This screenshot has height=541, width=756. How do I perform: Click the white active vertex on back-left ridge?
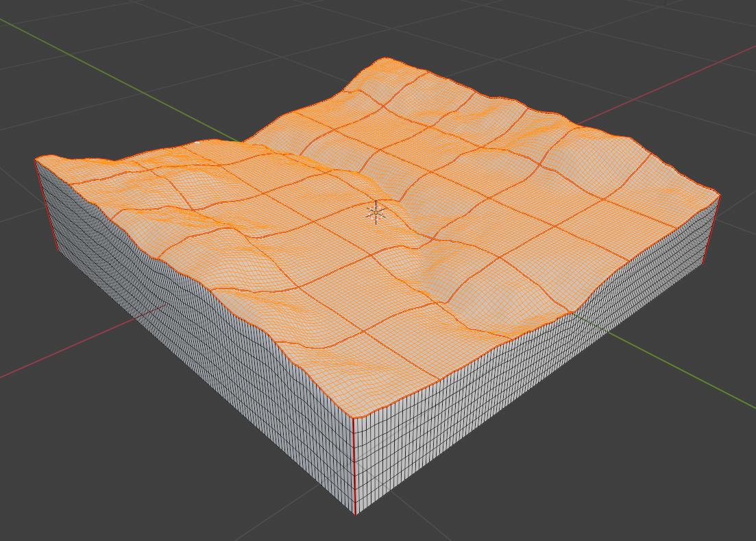tap(198, 143)
